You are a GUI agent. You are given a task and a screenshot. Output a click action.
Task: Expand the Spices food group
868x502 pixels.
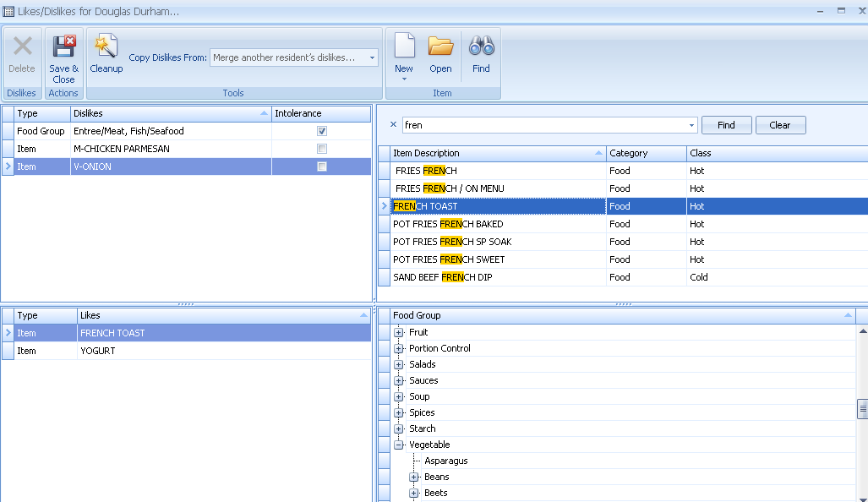(399, 413)
